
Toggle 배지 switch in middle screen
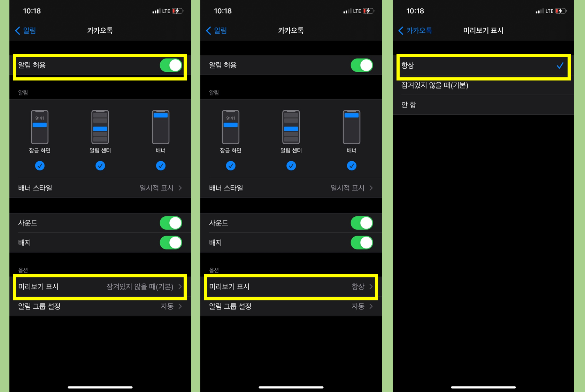coord(362,243)
